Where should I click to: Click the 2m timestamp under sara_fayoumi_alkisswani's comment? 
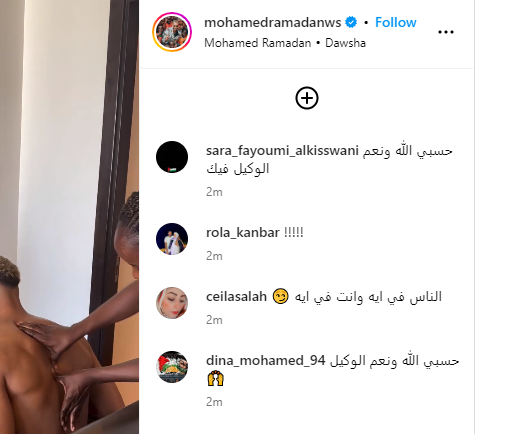tap(214, 192)
